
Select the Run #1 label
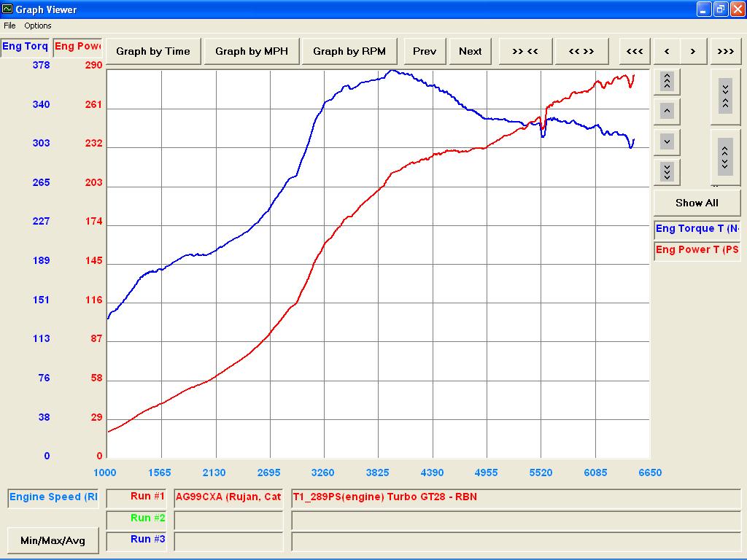point(136,497)
